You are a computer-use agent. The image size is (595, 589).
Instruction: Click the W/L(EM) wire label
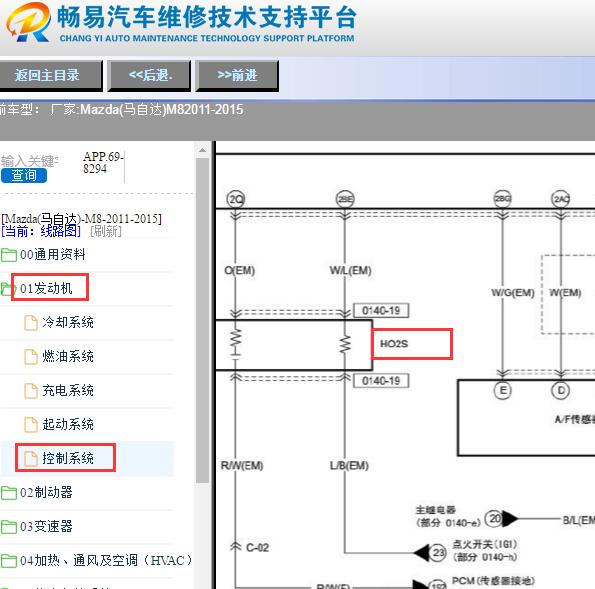pos(351,271)
